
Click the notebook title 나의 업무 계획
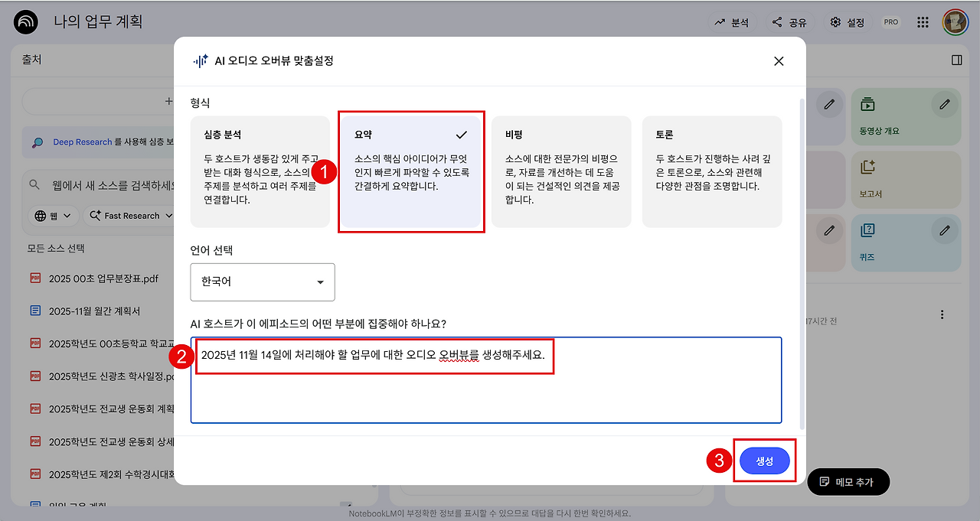click(x=99, y=22)
